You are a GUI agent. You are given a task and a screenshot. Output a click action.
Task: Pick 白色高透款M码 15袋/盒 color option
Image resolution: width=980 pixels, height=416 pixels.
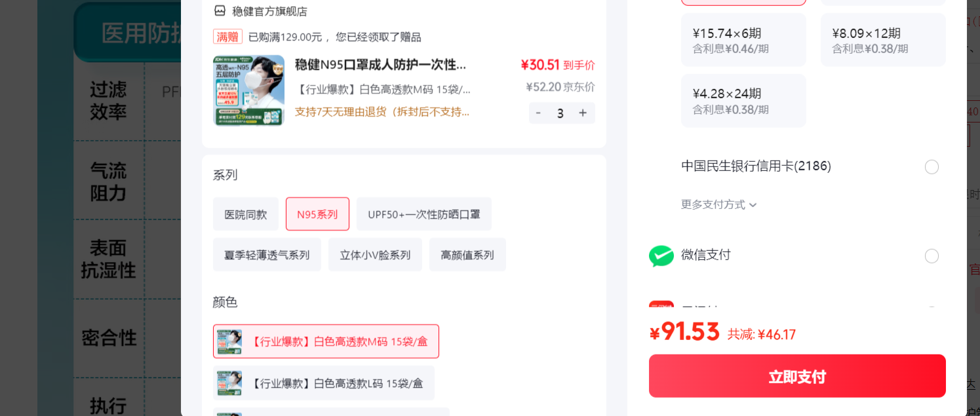coord(326,341)
